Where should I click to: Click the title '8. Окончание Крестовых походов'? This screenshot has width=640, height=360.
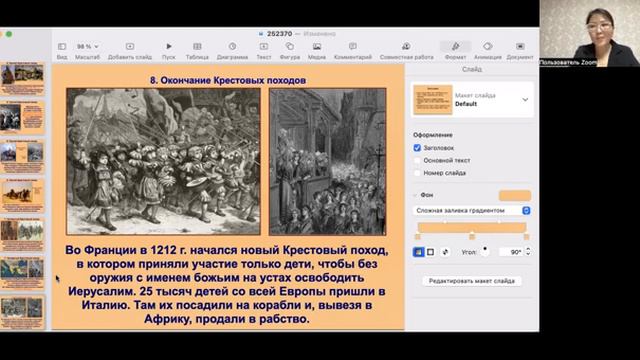pos(228,80)
